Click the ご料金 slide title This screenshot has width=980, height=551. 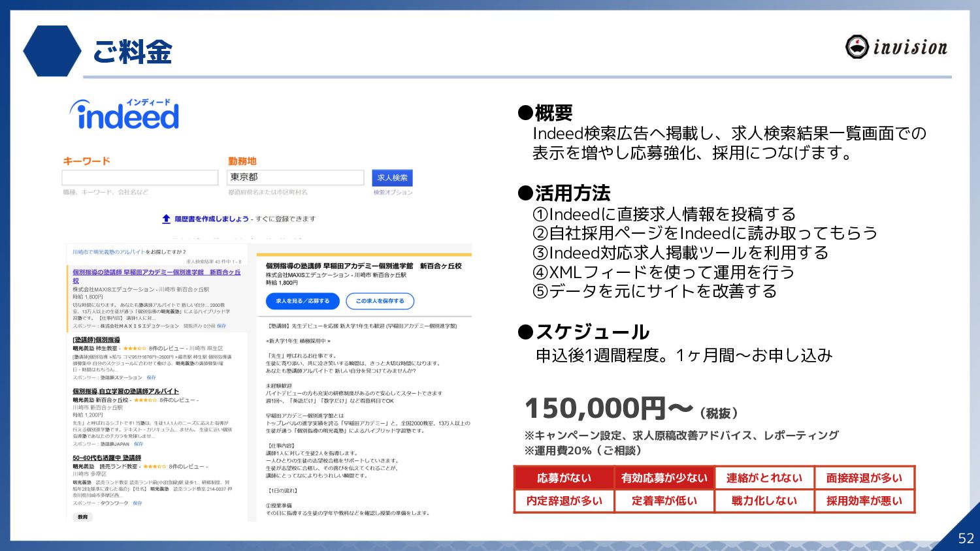[133, 52]
